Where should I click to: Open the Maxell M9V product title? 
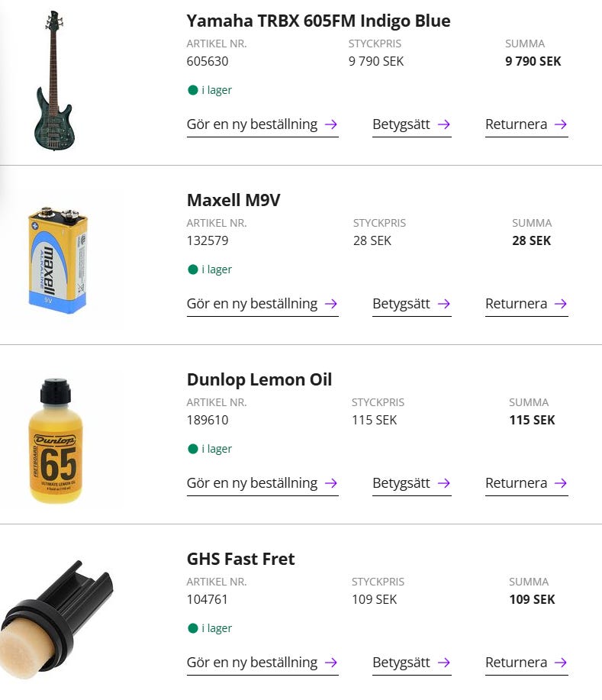tap(233, 200)
